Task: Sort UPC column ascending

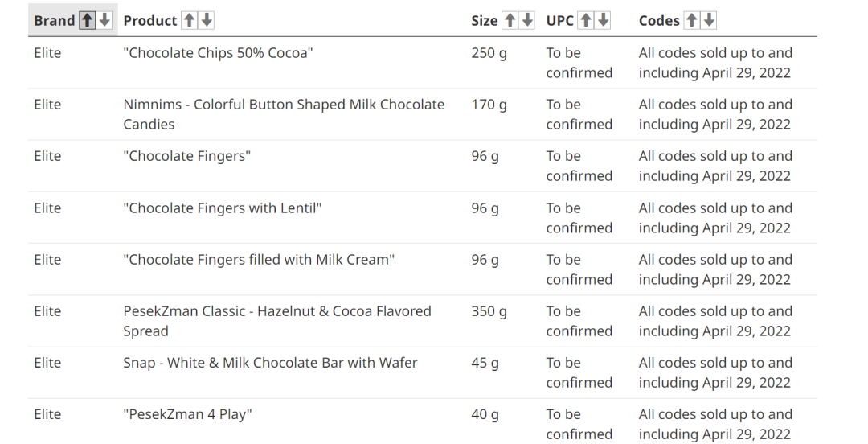Action: (586, 20)
